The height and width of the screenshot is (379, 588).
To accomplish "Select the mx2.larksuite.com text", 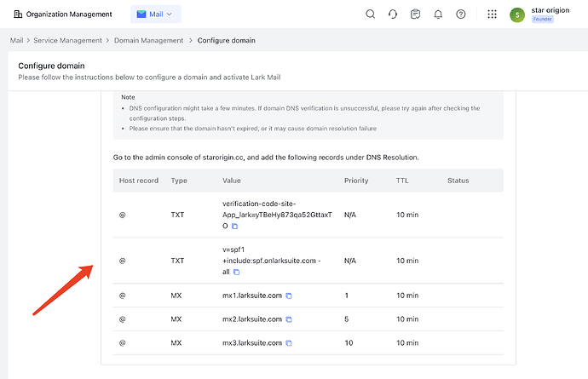I will pyautogui.click(x=252, y=319).
